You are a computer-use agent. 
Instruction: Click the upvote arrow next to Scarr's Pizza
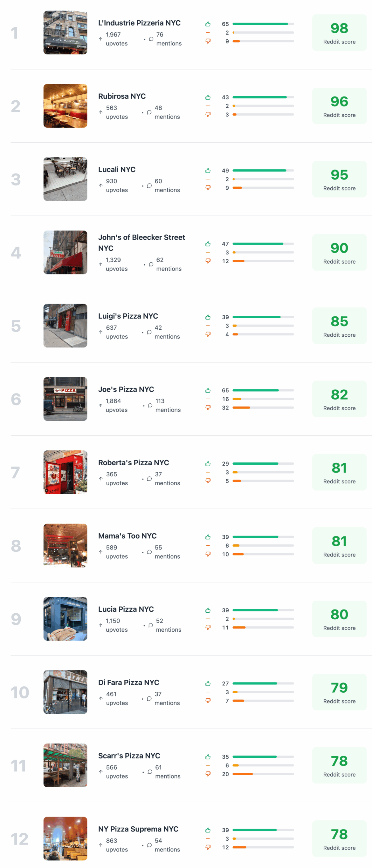point(100,772)
